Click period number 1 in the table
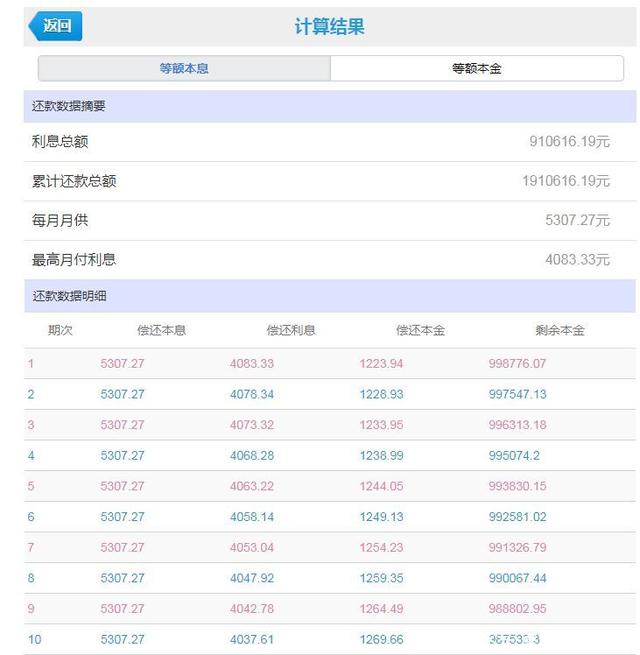Image resolution: width=640 pixels, height=655 pixels. pyautogui.click(x=31, y=363)
